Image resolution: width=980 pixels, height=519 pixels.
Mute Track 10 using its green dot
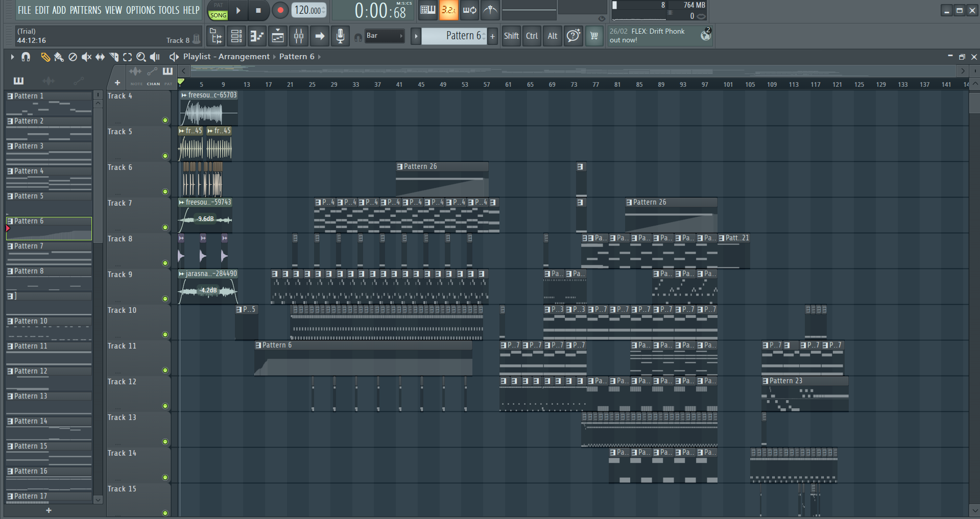point(165,335)
